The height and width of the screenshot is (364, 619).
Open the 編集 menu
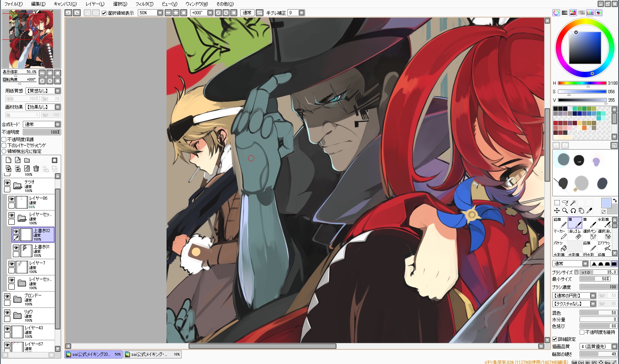pyautogui.click(x=38, y=4)
